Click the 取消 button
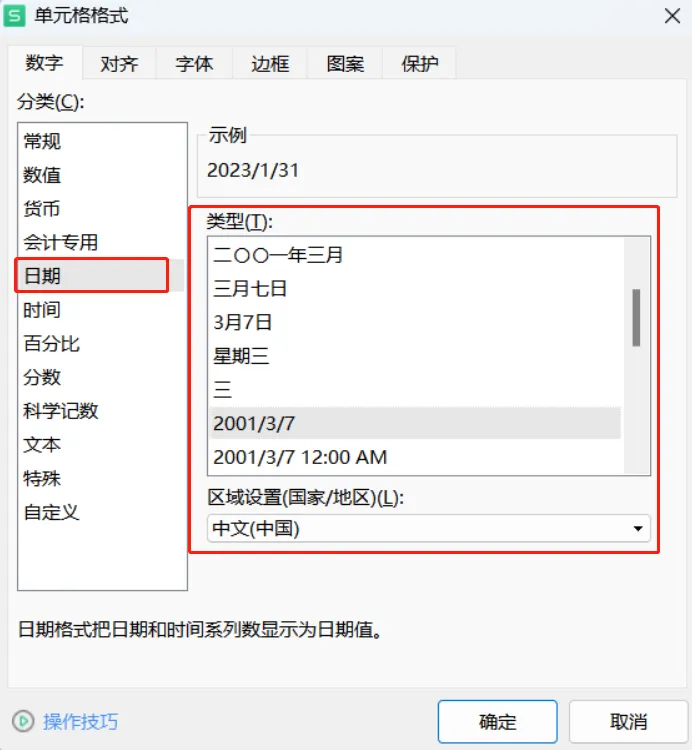The height and width of the screenshot is (750, 692). [628, 721]
